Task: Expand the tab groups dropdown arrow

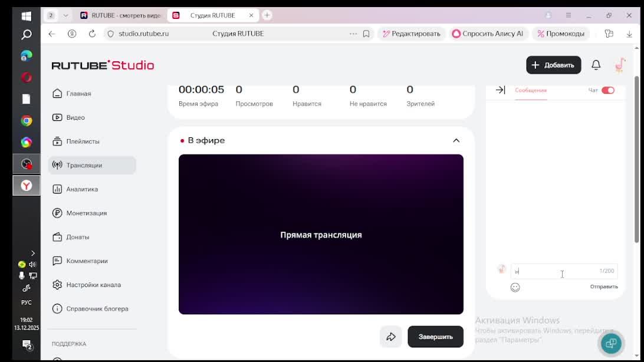Action: pyautogui.click(x=65, y=15)
